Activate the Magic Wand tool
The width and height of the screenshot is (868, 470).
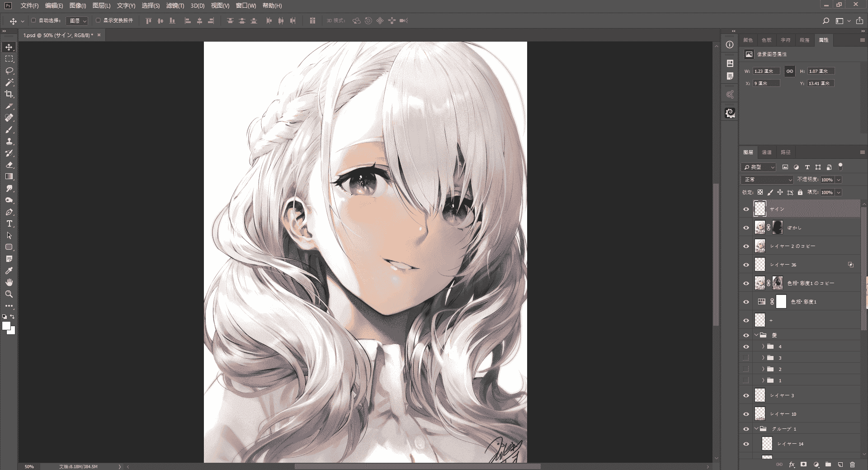[x=9, y=82]
